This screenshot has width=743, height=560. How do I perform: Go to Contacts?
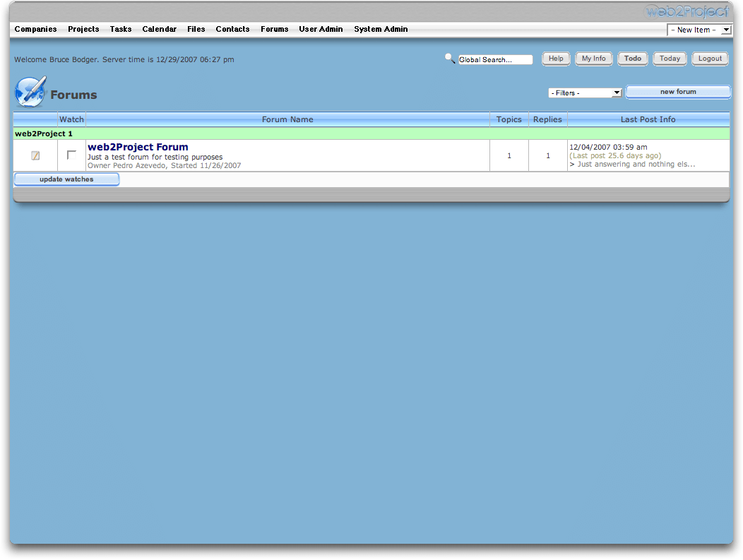coord(232,29)
